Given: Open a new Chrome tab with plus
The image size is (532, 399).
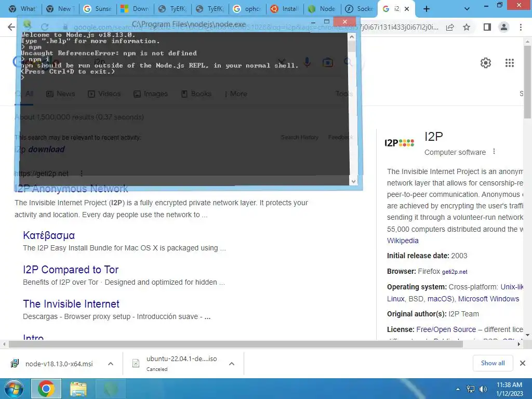Looking at the screenshot, I should coord(427,9).
